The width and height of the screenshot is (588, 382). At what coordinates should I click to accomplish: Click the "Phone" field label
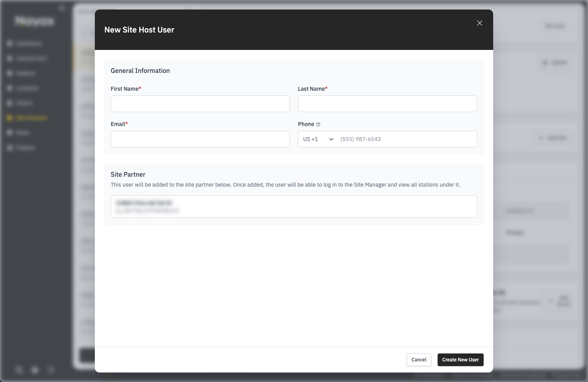(x=306, y=124)
